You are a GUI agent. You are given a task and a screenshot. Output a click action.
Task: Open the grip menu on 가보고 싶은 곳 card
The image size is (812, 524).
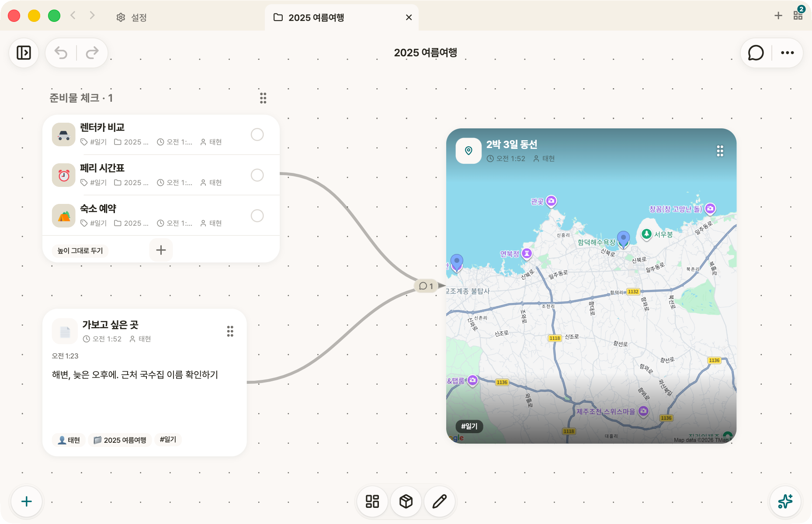pos(230,331)
